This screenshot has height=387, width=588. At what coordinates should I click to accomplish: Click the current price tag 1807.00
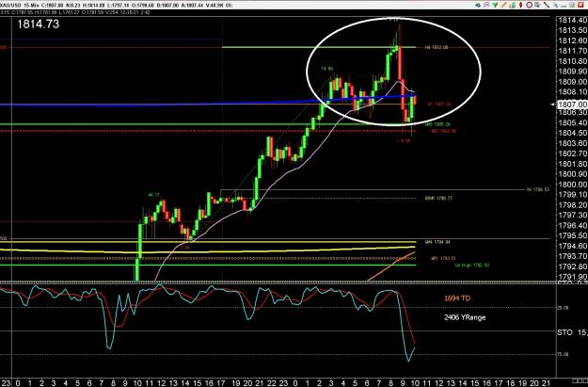coord(573,105)
